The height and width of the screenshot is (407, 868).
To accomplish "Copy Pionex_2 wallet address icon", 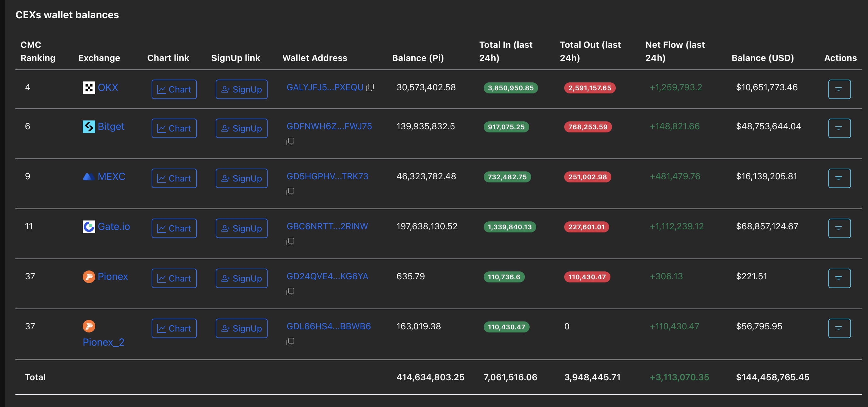I will (x=290, y=342).
